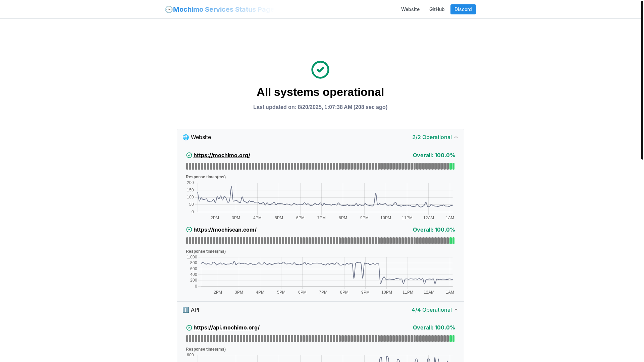
Task: Click the 4/4 Operational status text
Action: pos(431,310)
